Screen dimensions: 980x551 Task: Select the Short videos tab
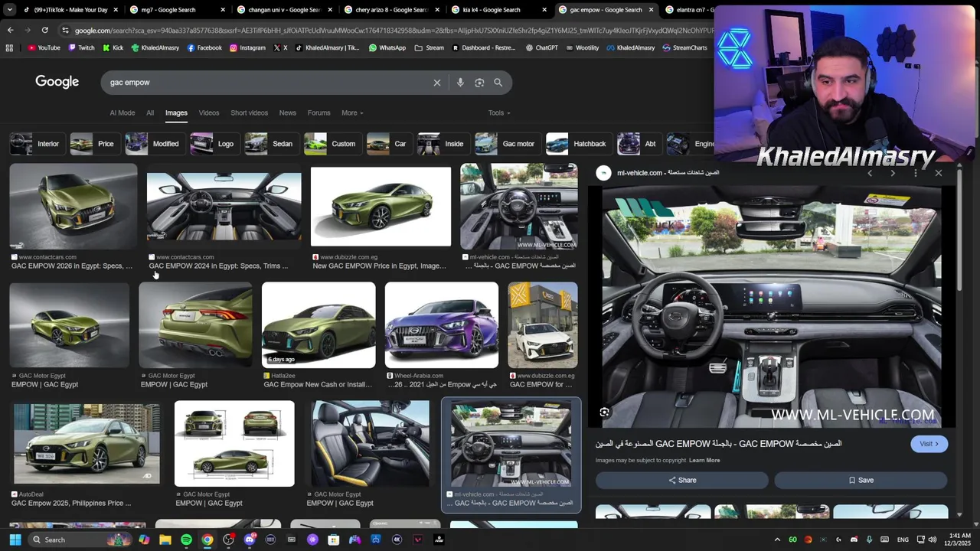point(249,112)
